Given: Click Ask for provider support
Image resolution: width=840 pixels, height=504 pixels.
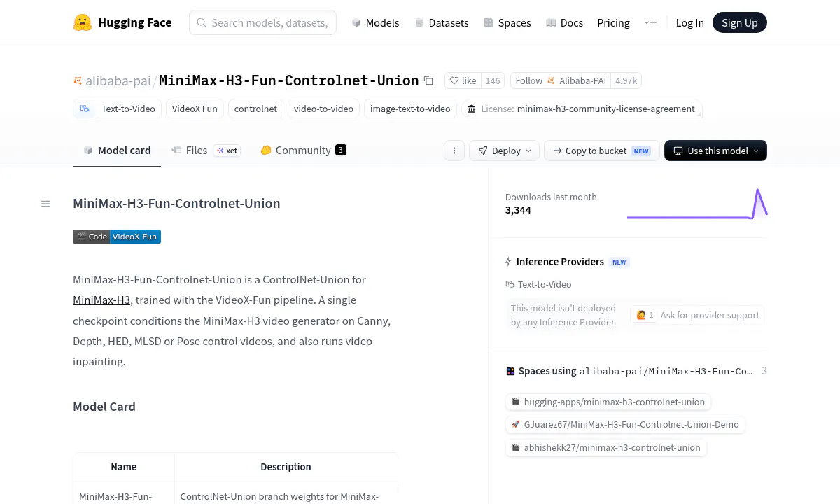Looking at the screenshot, I should pos(697,315).
